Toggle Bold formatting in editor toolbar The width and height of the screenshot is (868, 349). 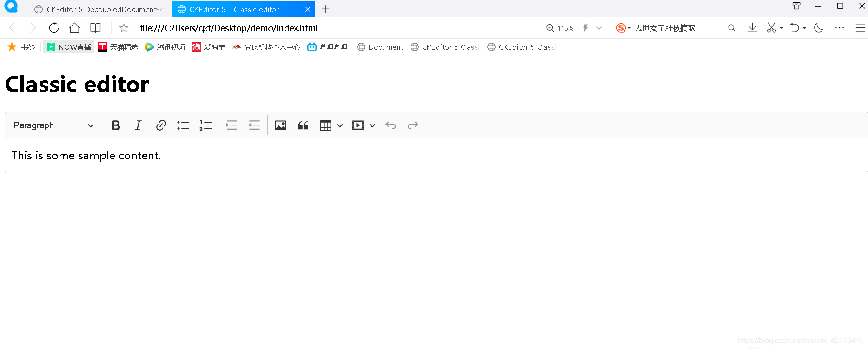coord(116,125)
